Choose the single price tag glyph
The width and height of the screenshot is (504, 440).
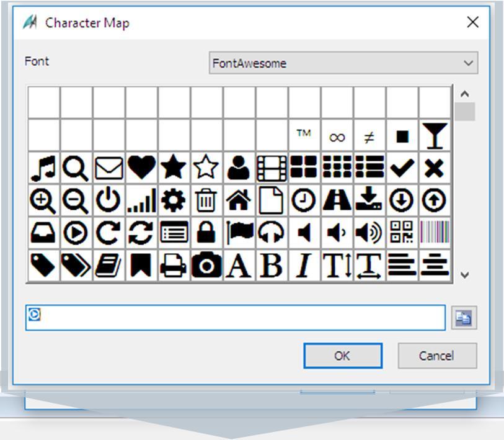(x=44, y=266)
